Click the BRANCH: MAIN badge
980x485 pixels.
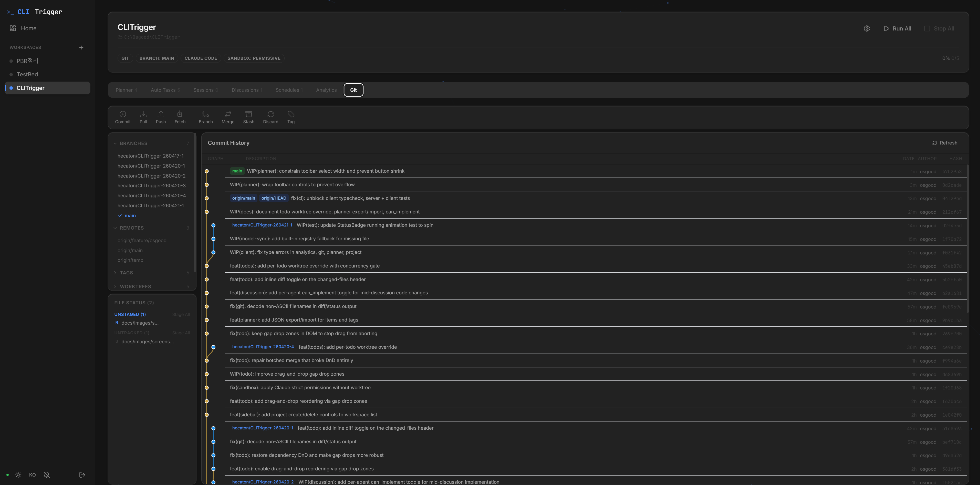(x=157, y=58)
